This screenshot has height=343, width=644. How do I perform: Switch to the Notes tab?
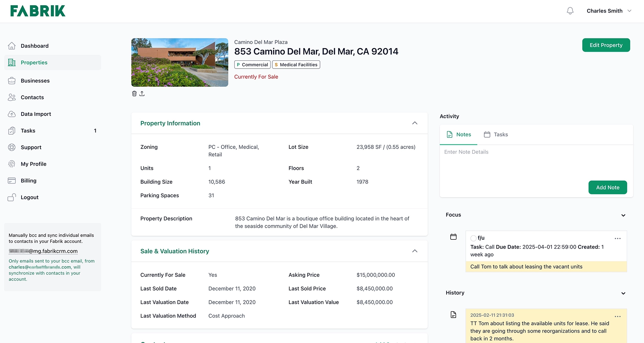coord(458,134)
